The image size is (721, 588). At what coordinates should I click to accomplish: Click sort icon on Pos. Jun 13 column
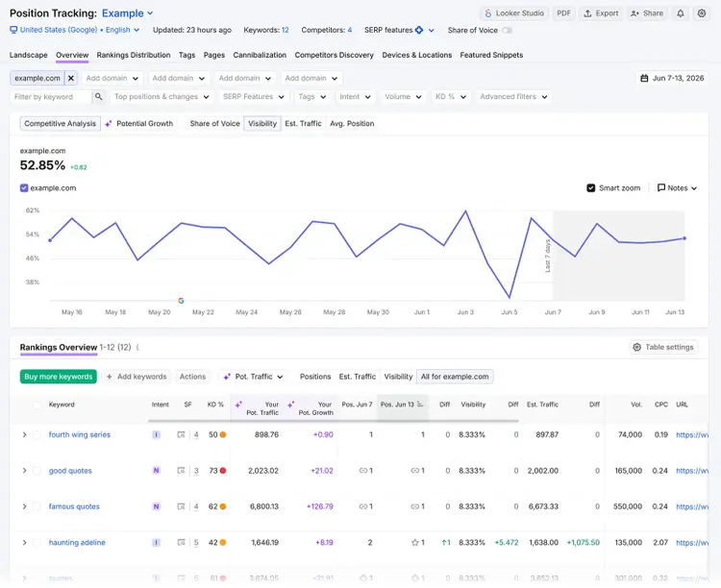[420, 404]
